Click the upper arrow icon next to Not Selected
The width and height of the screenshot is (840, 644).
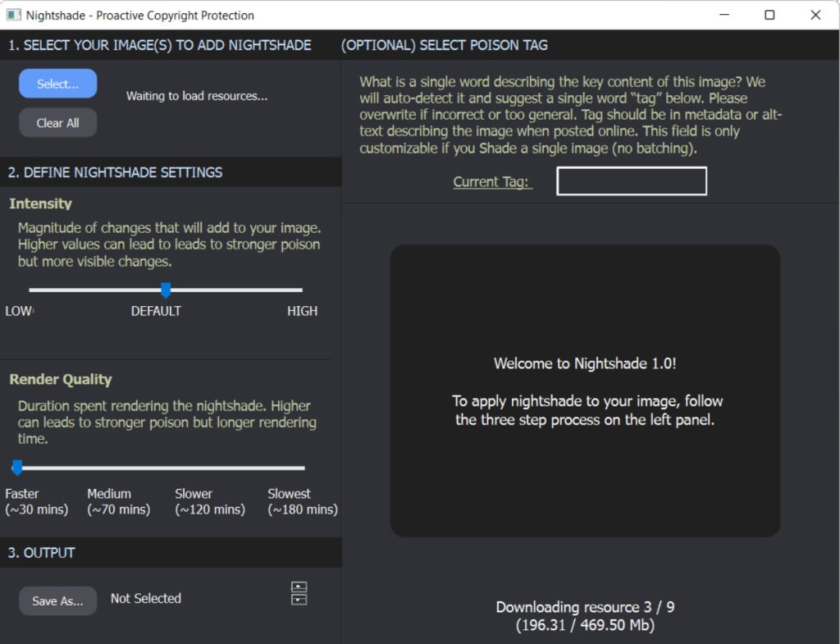pyautogui.click(x=299, y=587)
